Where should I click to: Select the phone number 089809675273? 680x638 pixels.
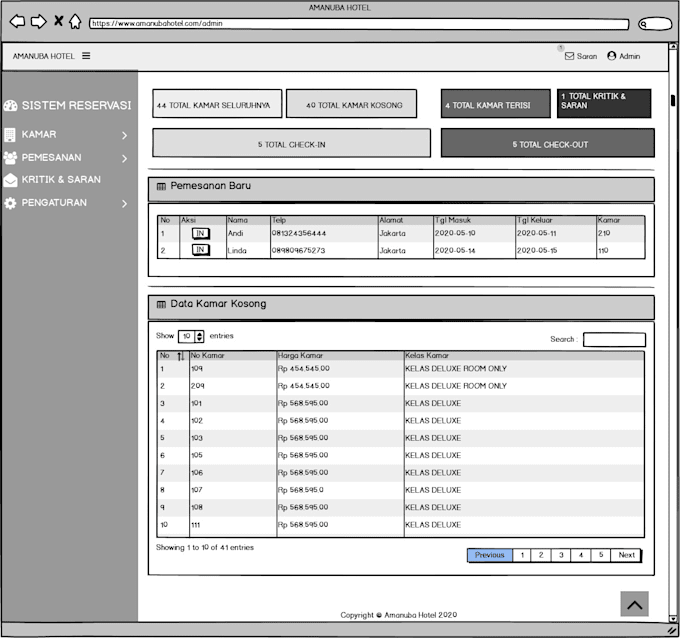[x=298, y=250]
